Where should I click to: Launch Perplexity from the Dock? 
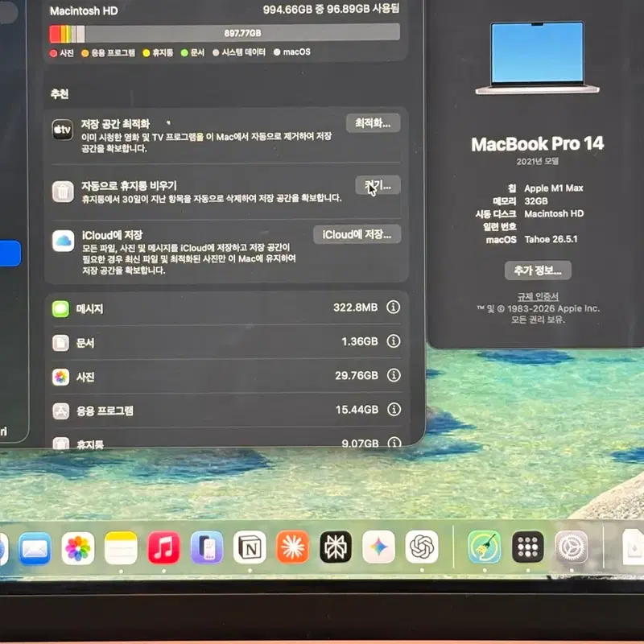point(336,547)
